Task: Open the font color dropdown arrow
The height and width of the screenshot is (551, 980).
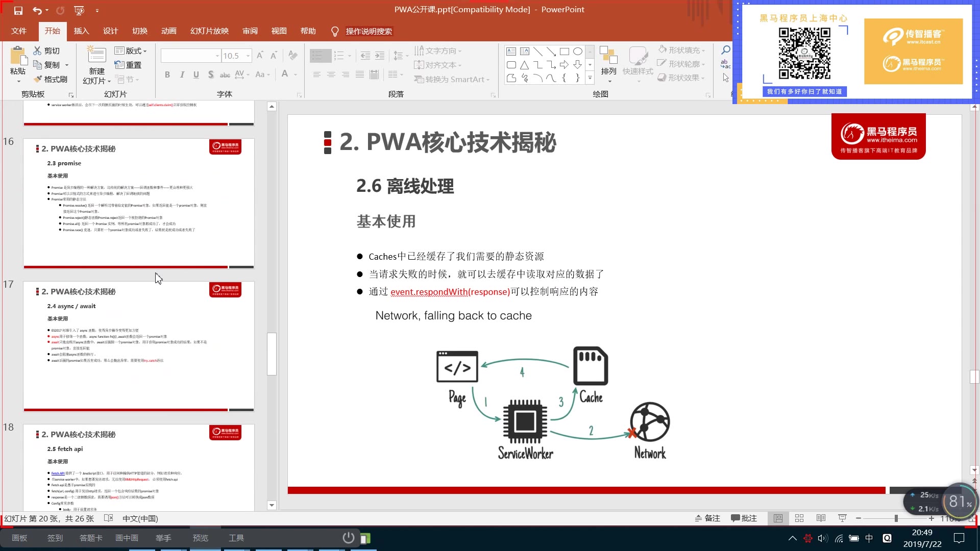Action: (296, 74)
